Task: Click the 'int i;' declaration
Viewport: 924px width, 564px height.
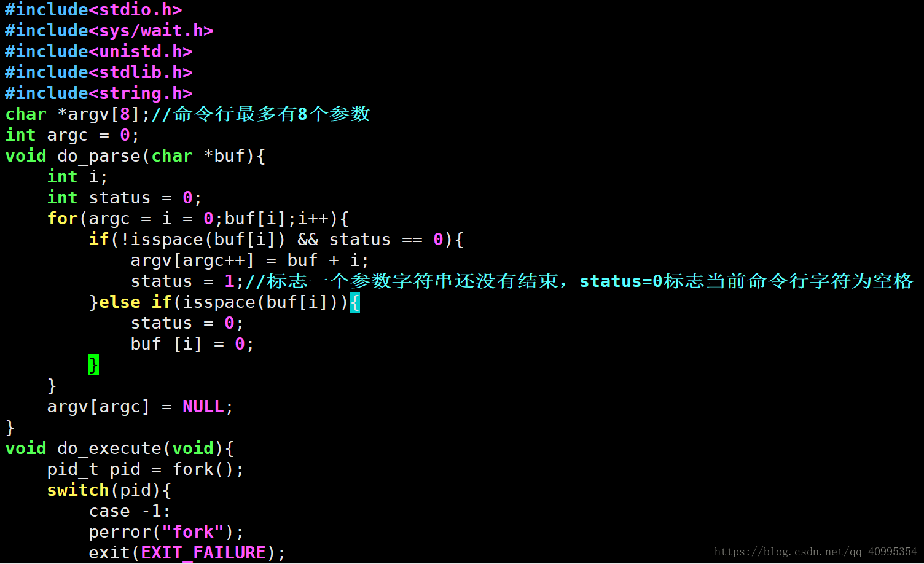Action: [77, 177]
